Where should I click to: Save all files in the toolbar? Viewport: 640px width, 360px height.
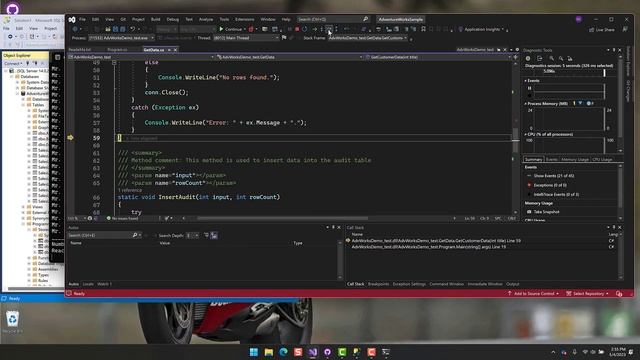(x=122, y=29)
